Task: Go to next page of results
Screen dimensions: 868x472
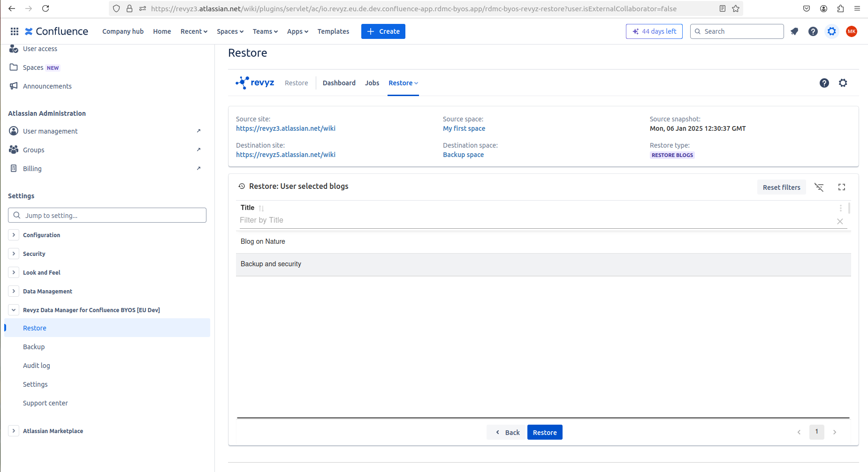Action: (x=835, y=432)
